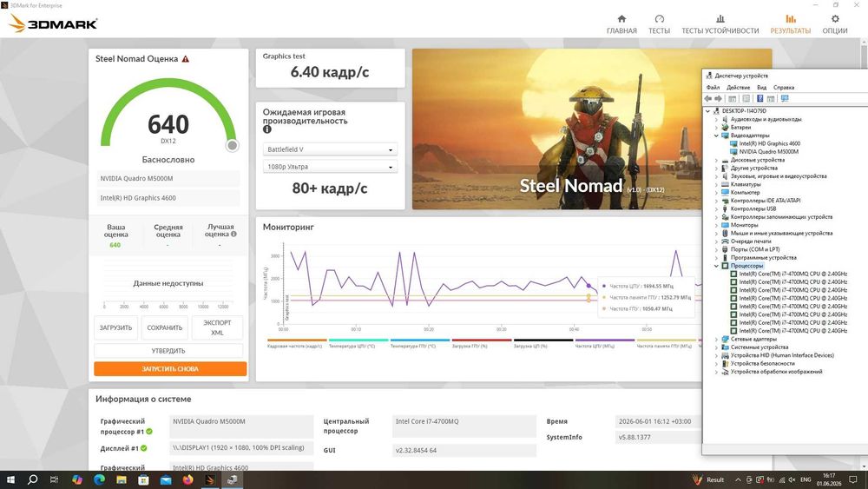Expand the Дисковые устройства node
Screen dimensions: 868x489
click(716, 160)
